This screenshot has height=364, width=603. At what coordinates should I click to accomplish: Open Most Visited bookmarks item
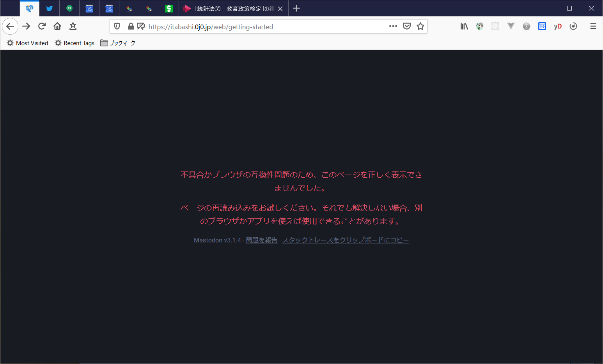(x=28, y=43)
